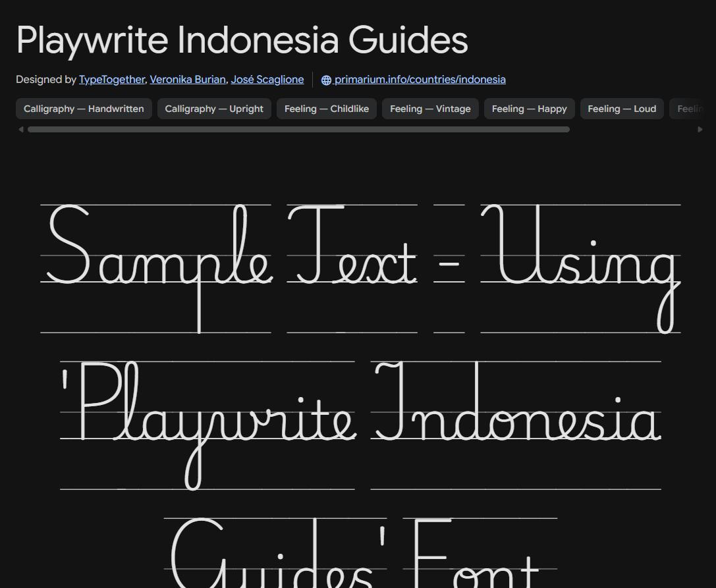Viewport: 716px width, 588px height.
Task: Click the 'Guides' Font' sample preview line
Action: [x=361, y=552]
